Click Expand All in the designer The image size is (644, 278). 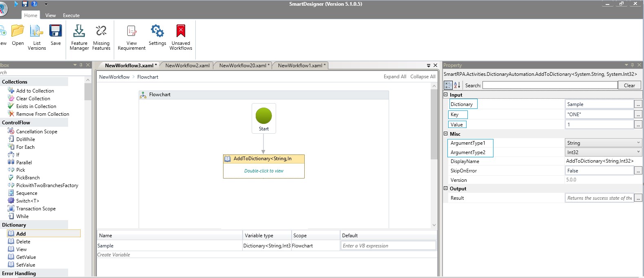point(394,77)
